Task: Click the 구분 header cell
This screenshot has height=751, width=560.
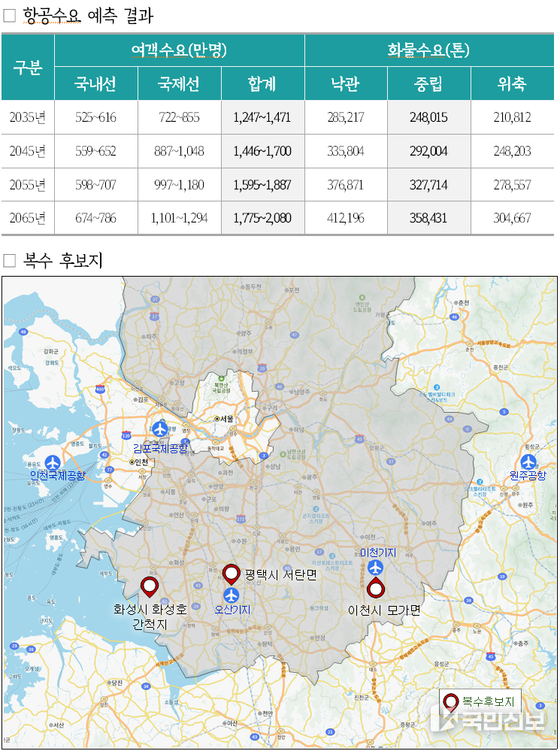Action: pyautogui.click(x=28, y=67)
